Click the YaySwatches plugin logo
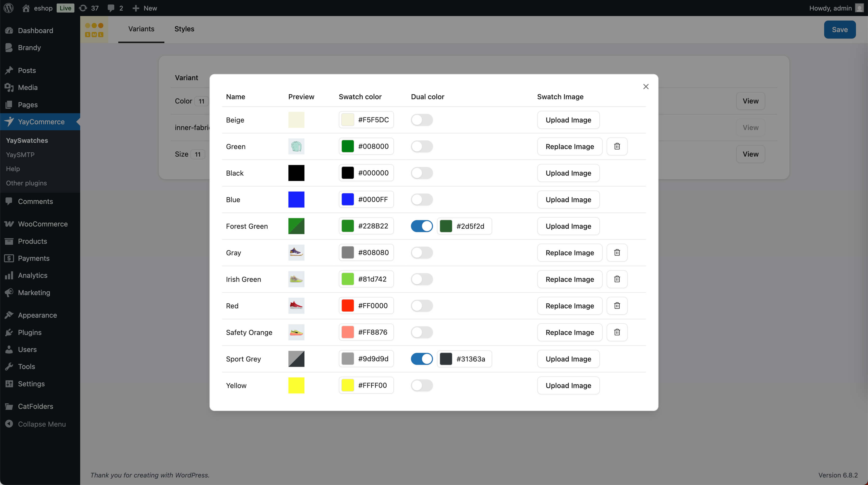This screenshot has width=868, height=485. [94, 30]
